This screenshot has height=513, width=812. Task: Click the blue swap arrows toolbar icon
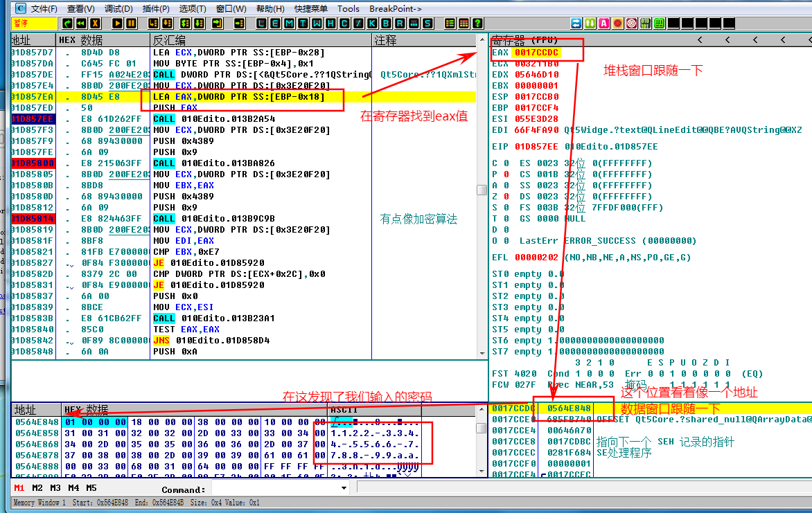click(576, 24)
